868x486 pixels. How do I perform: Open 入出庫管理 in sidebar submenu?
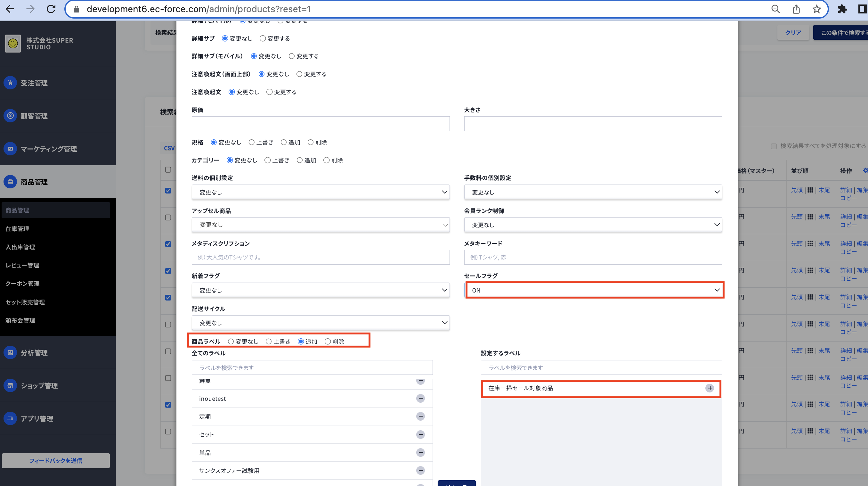click(x=20, y=247)
